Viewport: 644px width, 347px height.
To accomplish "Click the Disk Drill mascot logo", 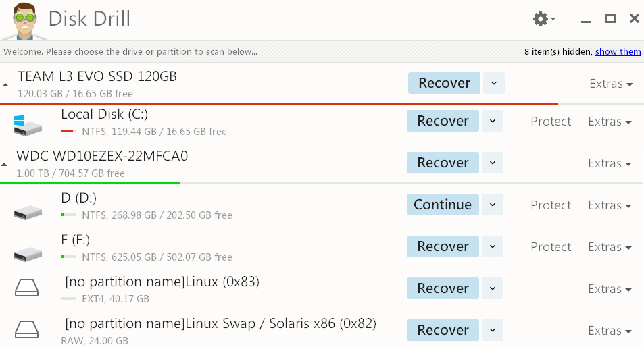I will [x=25, y=20].
